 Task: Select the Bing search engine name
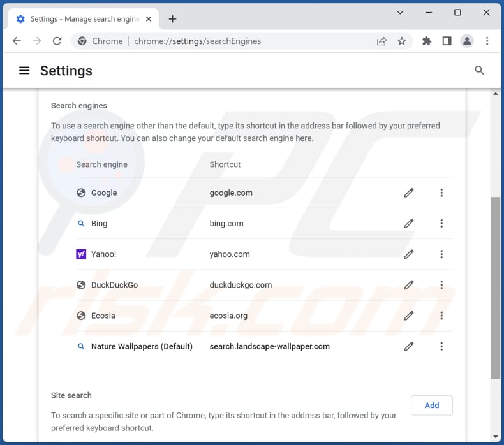(x=99, y=223)
